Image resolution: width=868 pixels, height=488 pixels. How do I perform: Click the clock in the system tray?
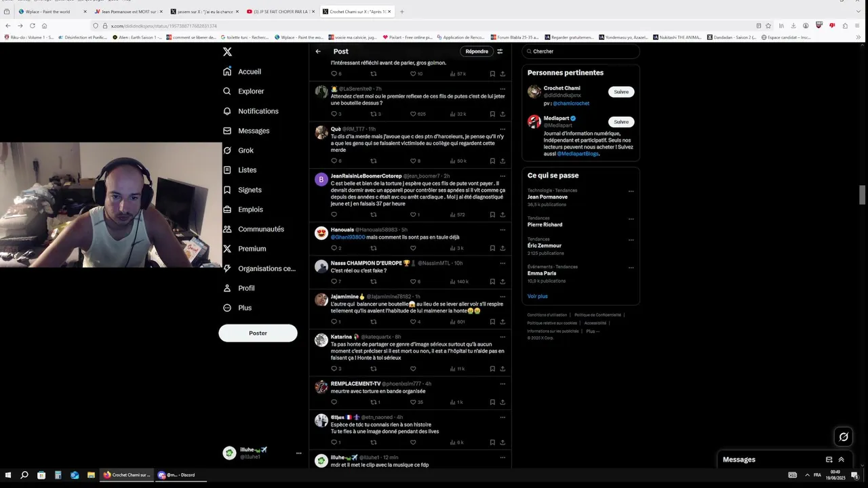[835, 475]
